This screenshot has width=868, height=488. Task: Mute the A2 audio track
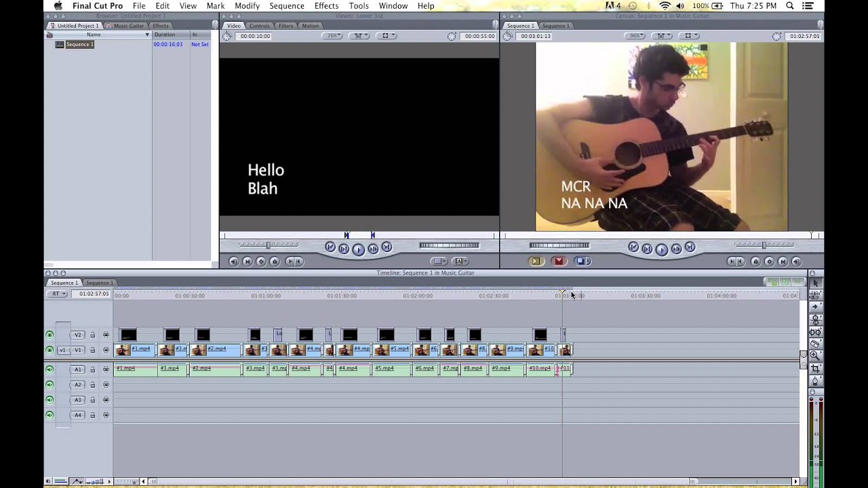point(50,384)
